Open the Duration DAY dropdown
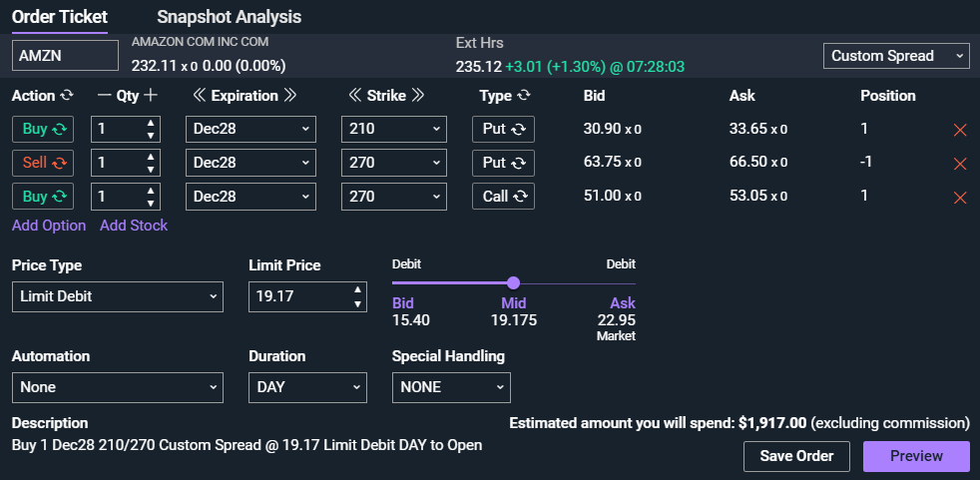Viewport: 980px width, 480px height. [307, 387]
